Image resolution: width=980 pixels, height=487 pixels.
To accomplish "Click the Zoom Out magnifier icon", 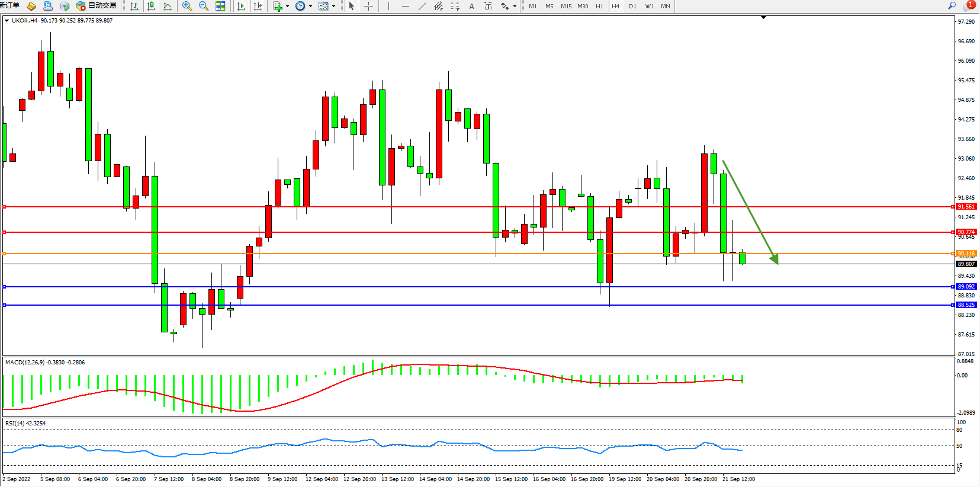I will click(x=204, y=6).
